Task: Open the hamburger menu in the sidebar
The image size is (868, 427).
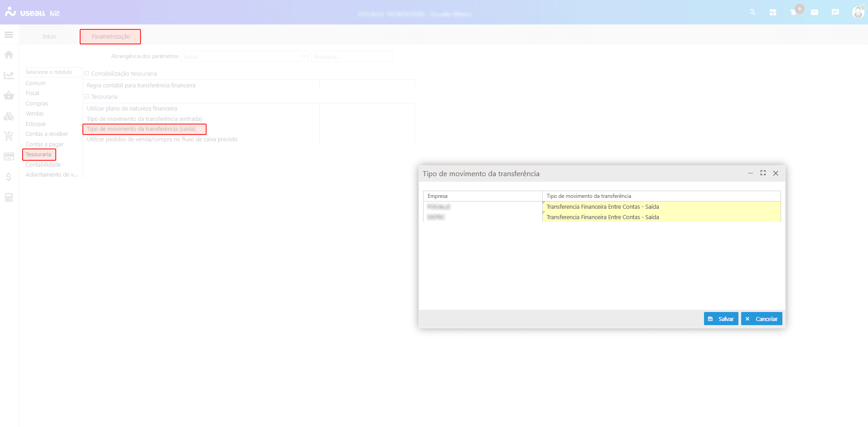Action: click(9, 35)
